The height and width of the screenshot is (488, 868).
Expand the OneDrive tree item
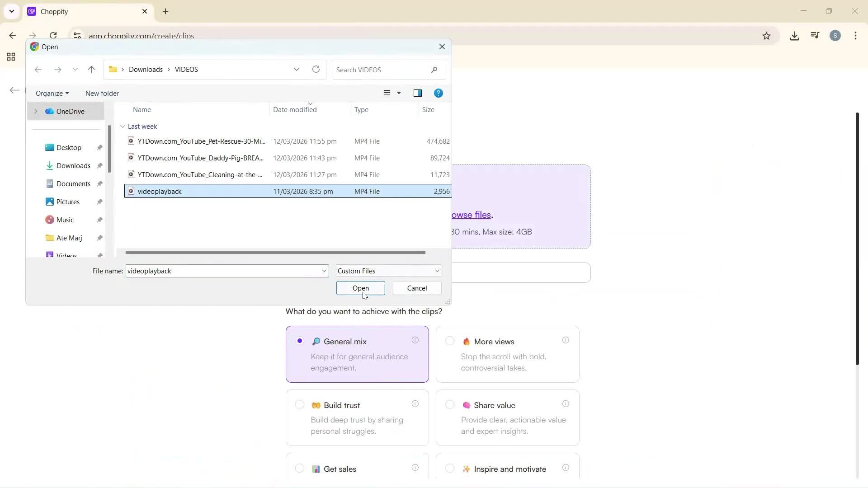click(35, 111)
